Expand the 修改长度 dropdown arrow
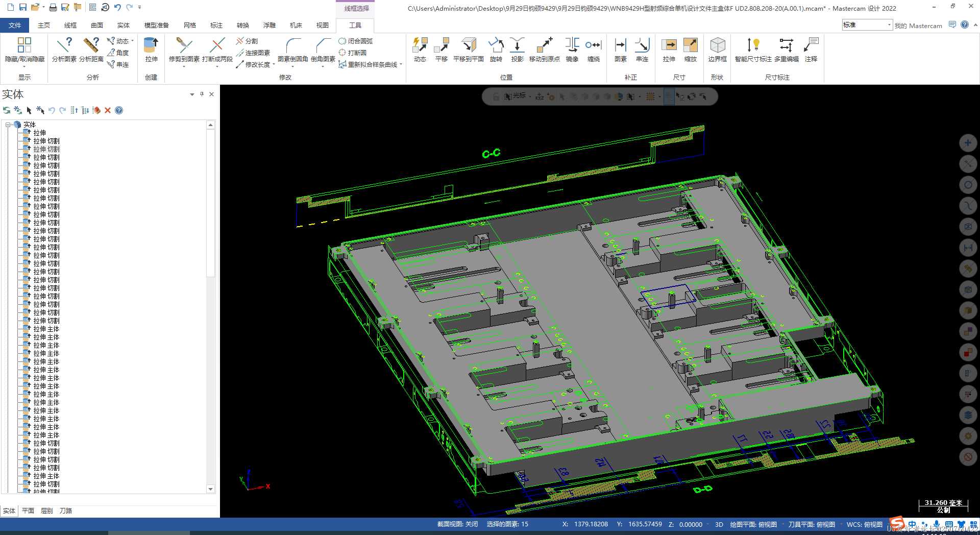980x535 pixels. 274,65
